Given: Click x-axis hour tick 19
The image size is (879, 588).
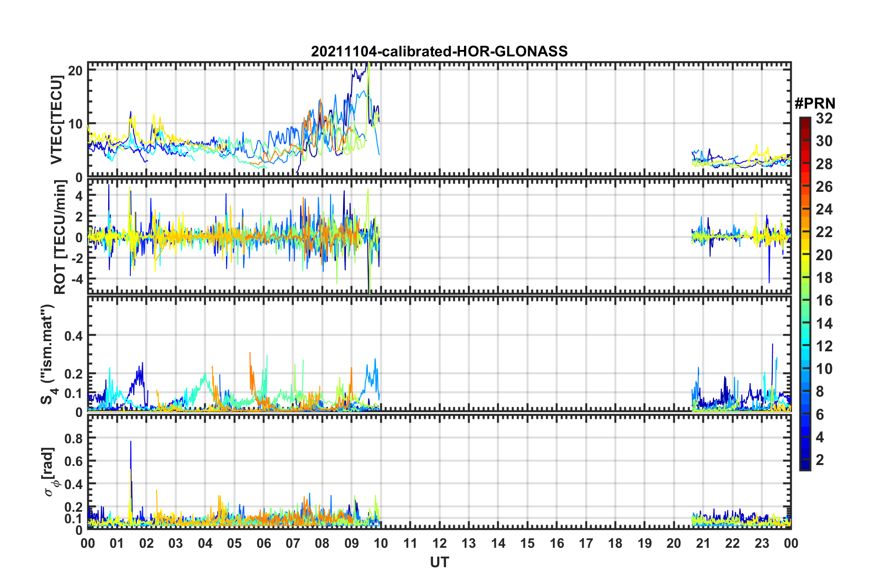Looking at the screenshot, I should click(x=645, y=543).
